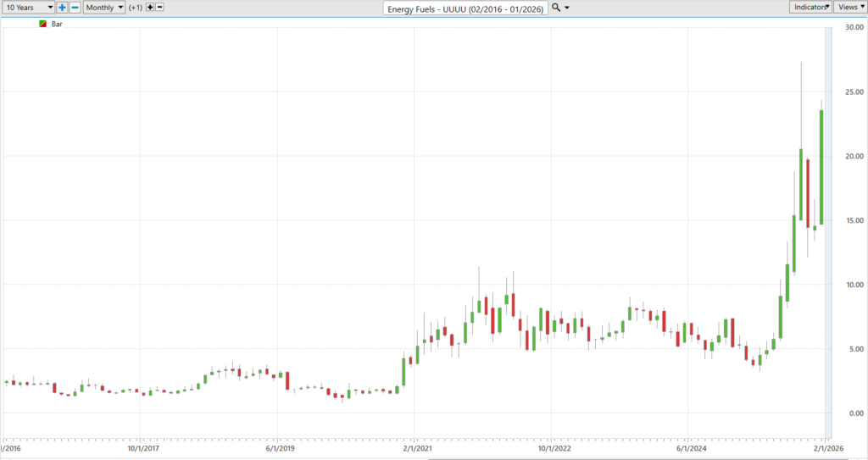Click the 2/1/2021 date label on time axis
The height and width of the screenshot is (460, 868).
pyautogui.click(x=415, y=449)
